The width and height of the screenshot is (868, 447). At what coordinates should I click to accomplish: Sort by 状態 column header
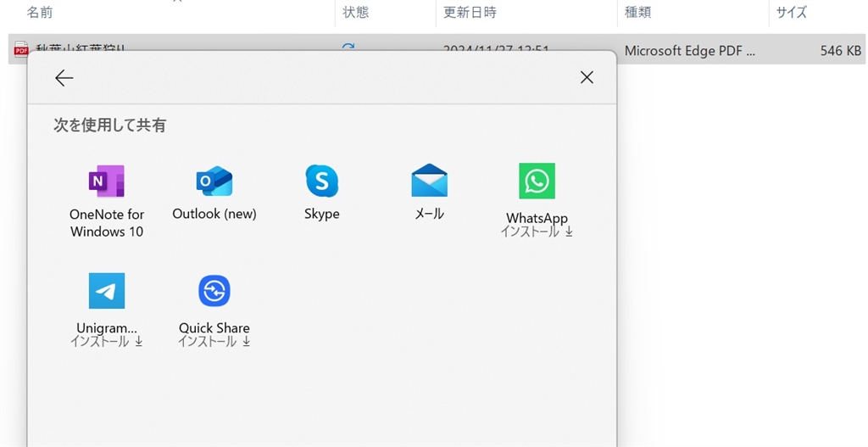(356, 12)
